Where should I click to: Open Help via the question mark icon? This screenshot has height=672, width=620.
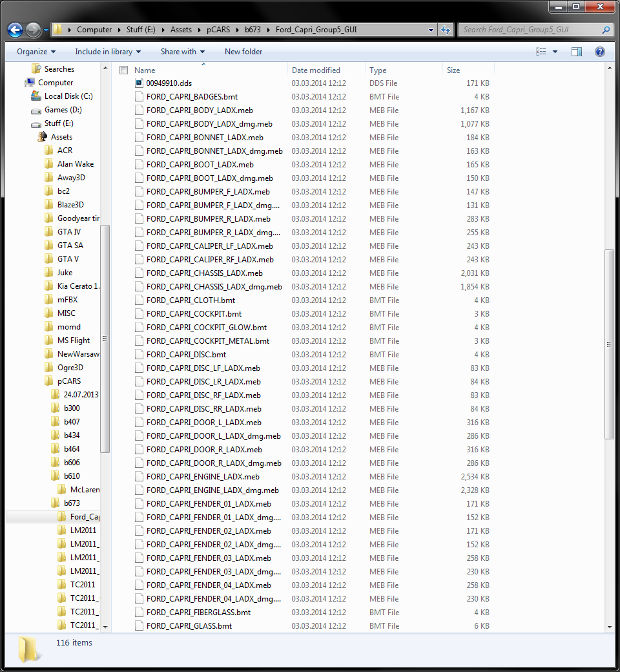(x=599, y=51)
